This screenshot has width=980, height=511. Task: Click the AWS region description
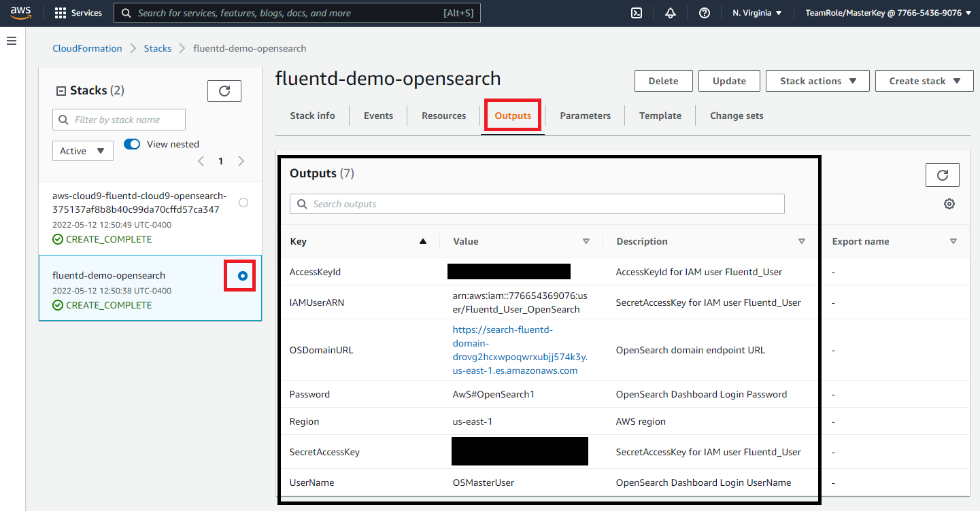641,421
